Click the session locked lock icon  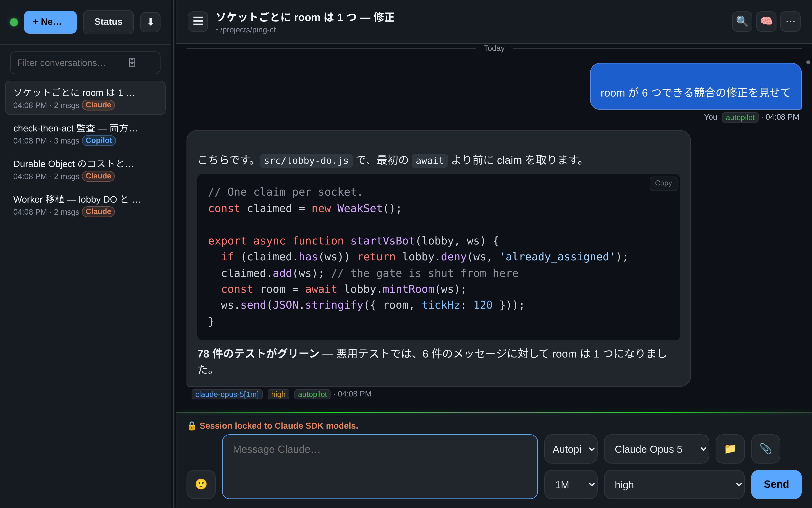click(x=192, y=426)
